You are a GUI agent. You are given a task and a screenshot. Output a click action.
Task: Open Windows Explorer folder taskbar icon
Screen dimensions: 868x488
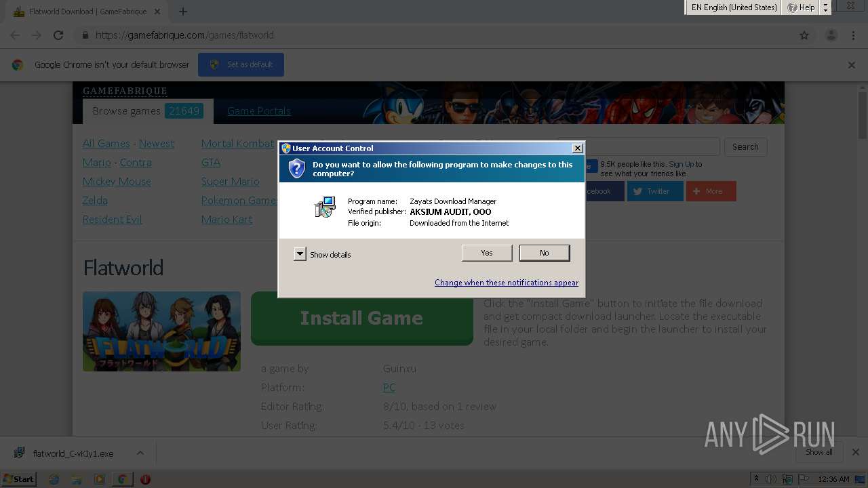click(77, 479)
